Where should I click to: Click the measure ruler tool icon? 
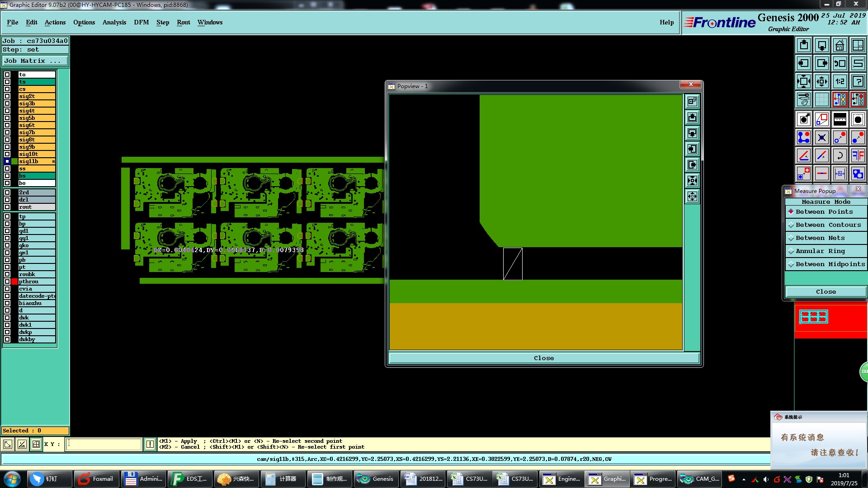click(x=840, y=119)
